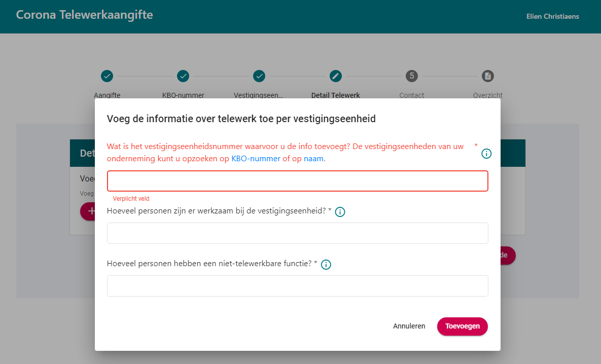The width and height of the screenshot is (601, 364).
Task: Open the KBO-nummer lookup link
Action: pyautogui.click(x=256, y=159)
